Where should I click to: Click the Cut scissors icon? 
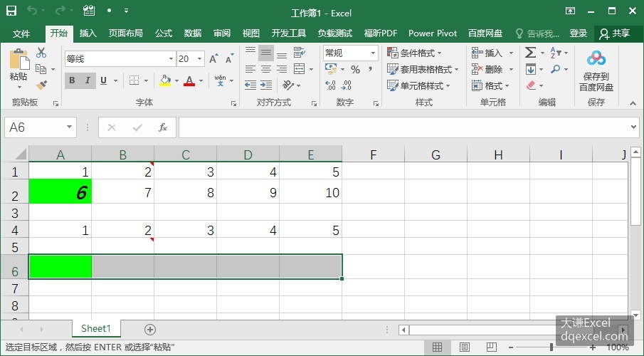[x=41, y=52]
